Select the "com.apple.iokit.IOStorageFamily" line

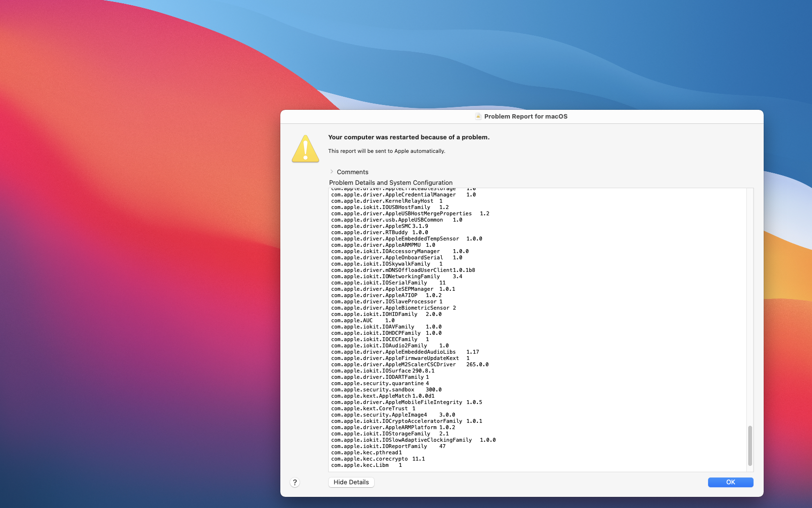[390, 434]
